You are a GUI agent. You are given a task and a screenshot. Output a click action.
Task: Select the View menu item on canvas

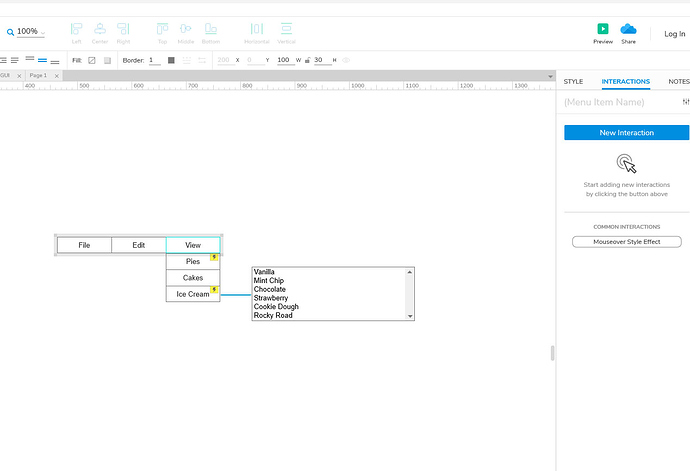(193, 245)
